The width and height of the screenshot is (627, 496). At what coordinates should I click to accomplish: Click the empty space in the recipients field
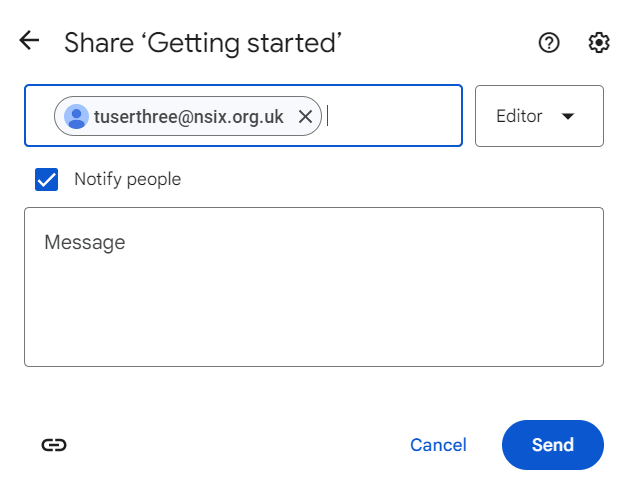(x=395, y=116)
